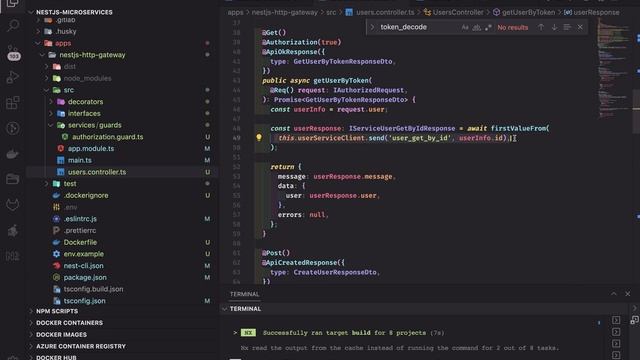This screenshot has width=640, height=360.
Task: Expand the DOCKER IMAGES section
Action: (x=61, y=335)
